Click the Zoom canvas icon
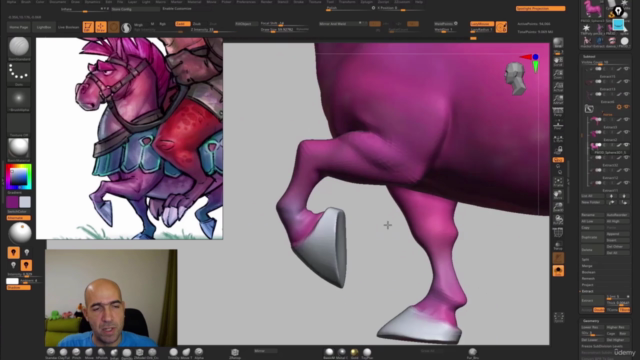Image resolution: width=640 pixels, height=360 pixels. coord(558,74)
